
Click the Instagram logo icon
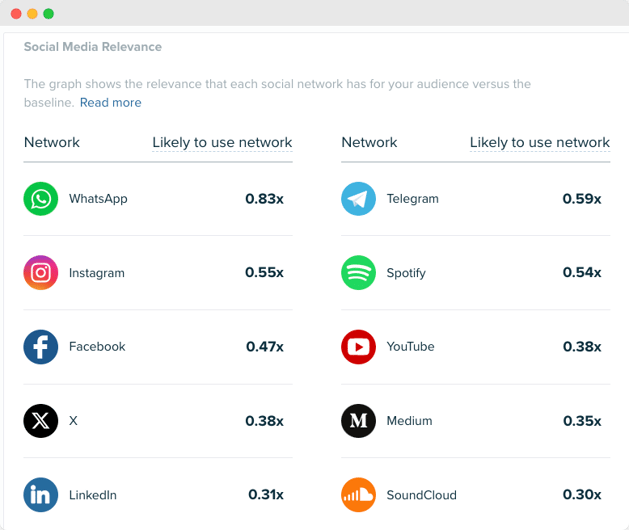[x=41, y=273]
